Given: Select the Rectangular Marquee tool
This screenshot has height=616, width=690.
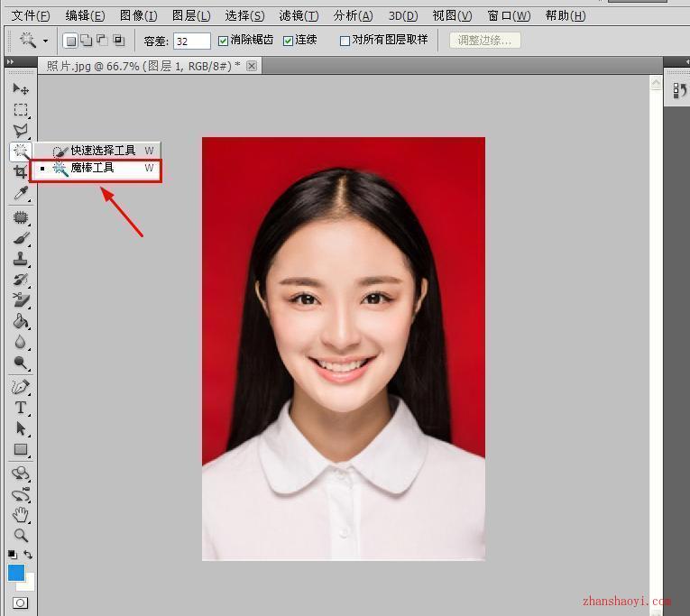Looking at the screenshot, I should coord(20,109).
